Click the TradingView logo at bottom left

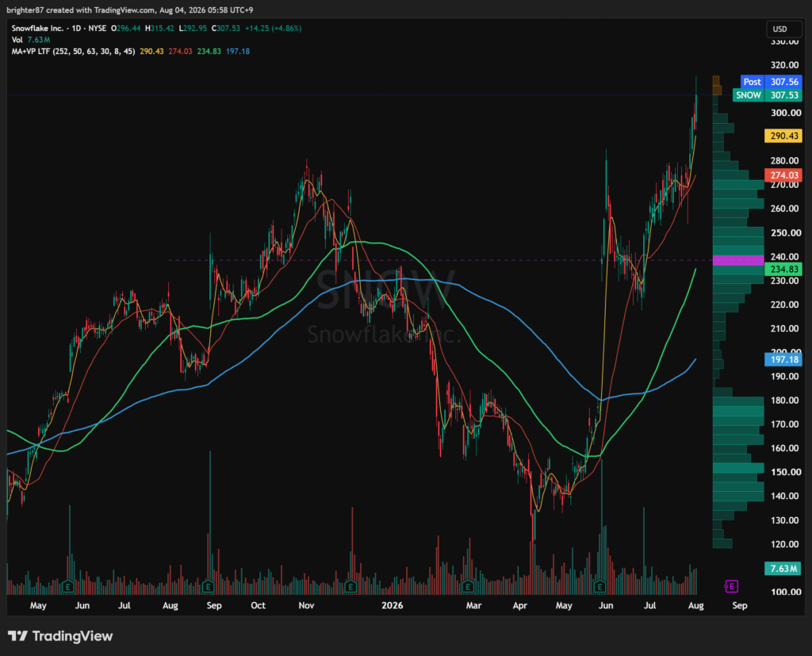(60, 636)
